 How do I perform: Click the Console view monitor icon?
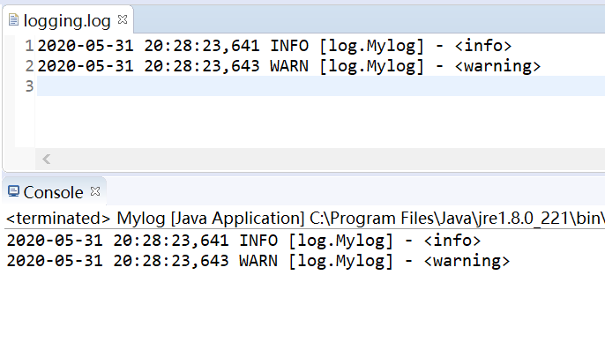click(13, 191)
